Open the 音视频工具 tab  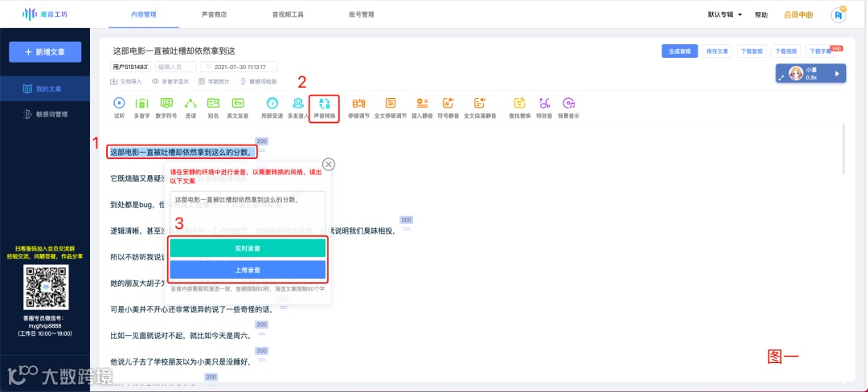pos(288,14)
